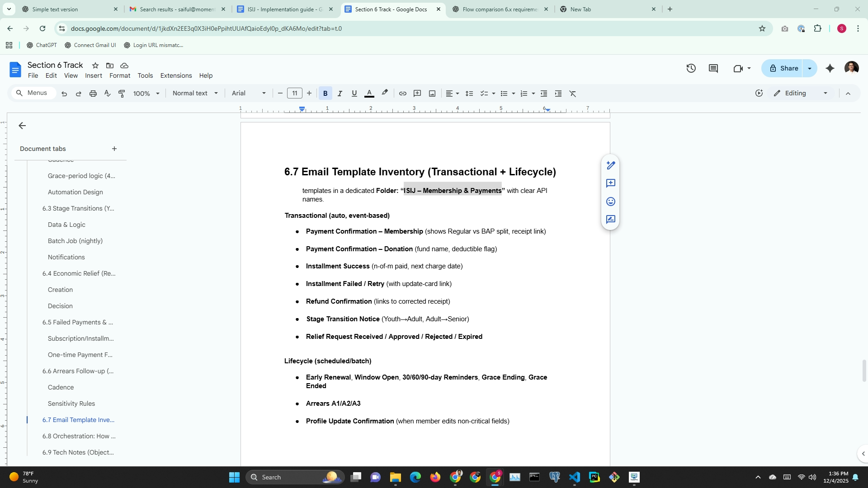Toggle underline formatting
Viewport: 868px width, 488px height.
354,94
